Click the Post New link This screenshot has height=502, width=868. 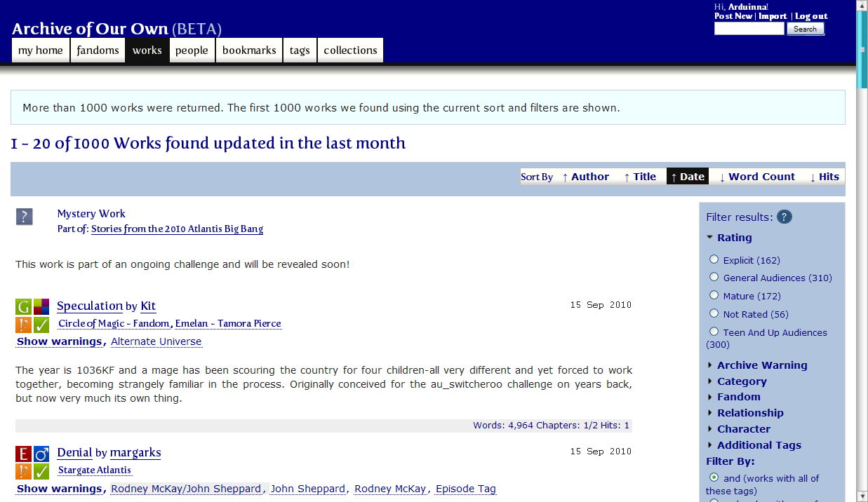(733, 16)
